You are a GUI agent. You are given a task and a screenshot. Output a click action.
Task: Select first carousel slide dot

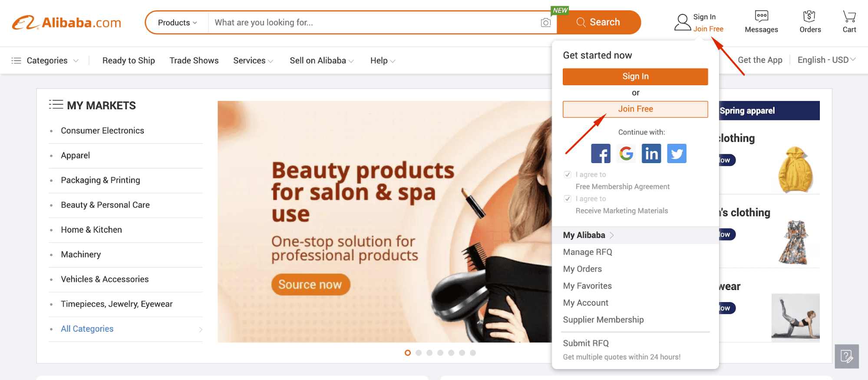[x=408, y=353]
